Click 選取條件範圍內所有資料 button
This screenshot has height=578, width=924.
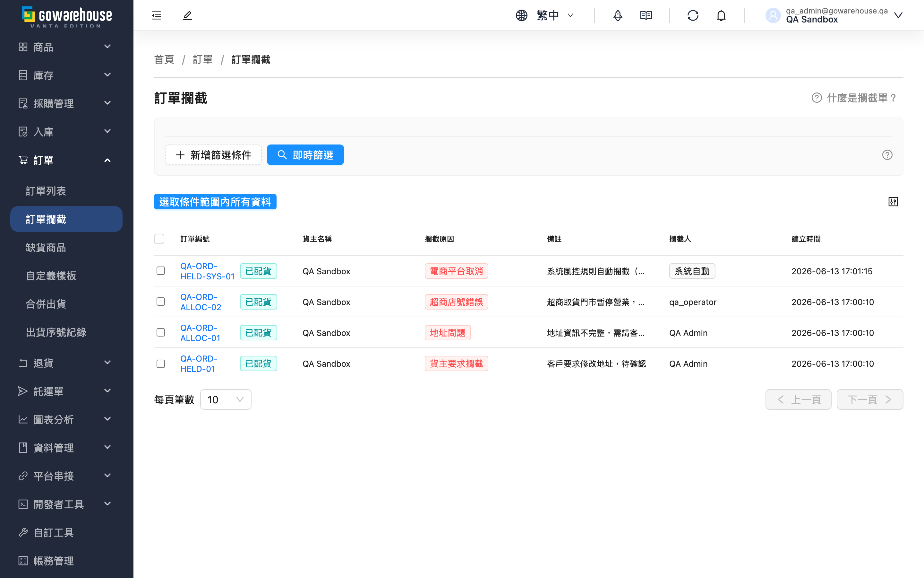(x=215, y=202)
